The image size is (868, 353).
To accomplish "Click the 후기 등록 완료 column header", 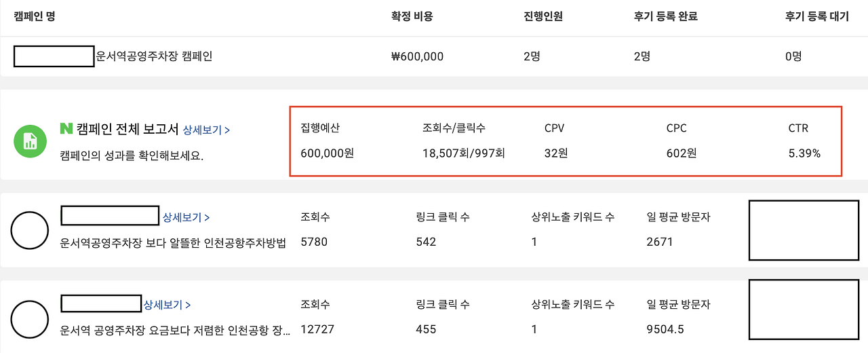I will 666,16.
